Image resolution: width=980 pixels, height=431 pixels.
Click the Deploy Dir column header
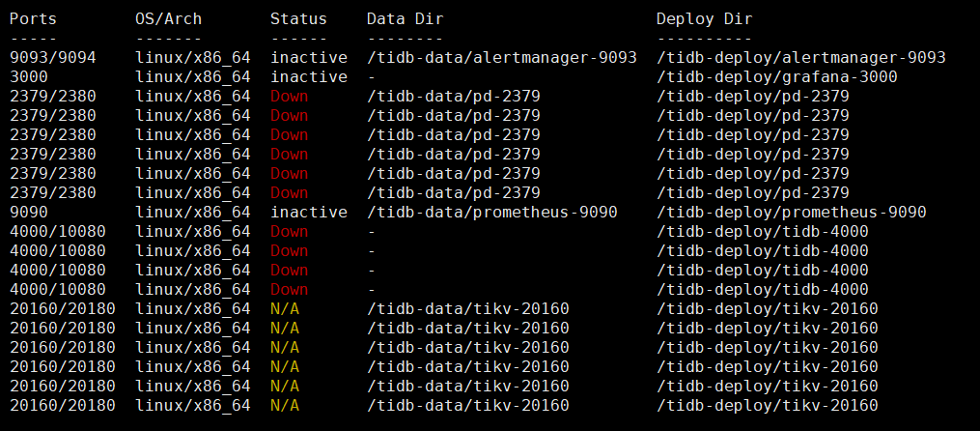704,18
